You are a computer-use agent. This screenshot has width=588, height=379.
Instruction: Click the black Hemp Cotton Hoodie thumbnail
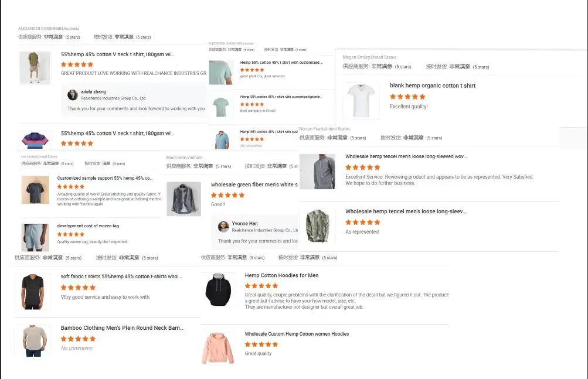[218, 289]
